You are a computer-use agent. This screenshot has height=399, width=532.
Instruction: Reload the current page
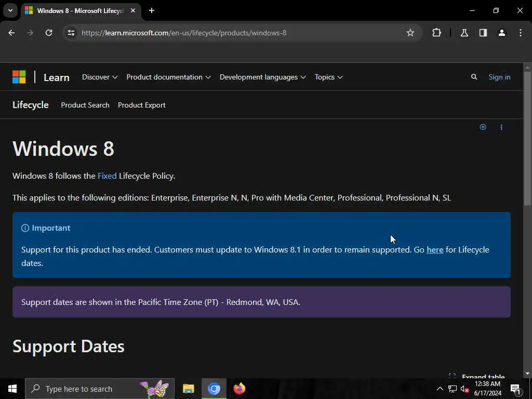(x=49, y=33)
